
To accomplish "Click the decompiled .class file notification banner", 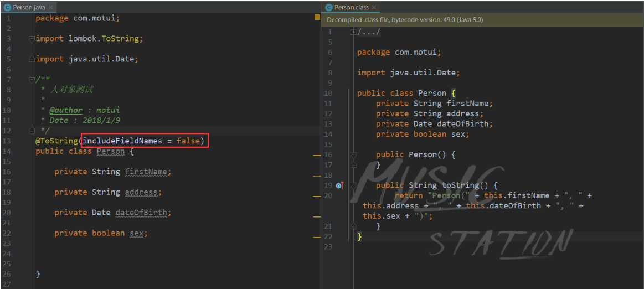I will 482,20.
